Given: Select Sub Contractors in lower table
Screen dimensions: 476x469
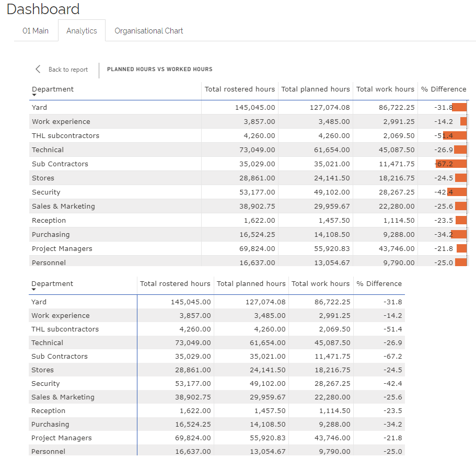Looking at the screenshot, I should coord(59,356).
